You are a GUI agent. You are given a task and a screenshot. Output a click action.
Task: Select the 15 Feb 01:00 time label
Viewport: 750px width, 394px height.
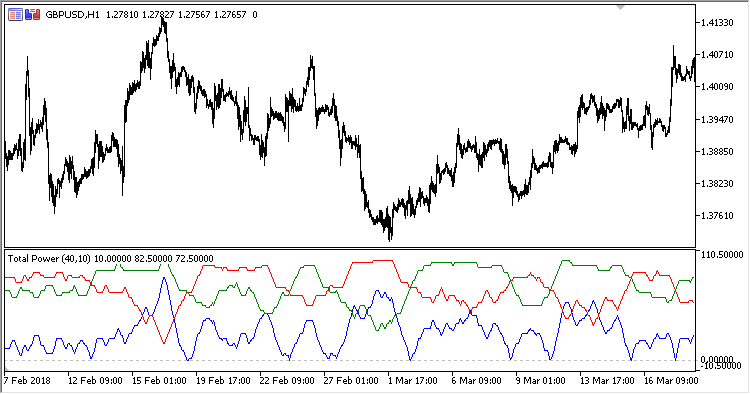click(159, 381)
